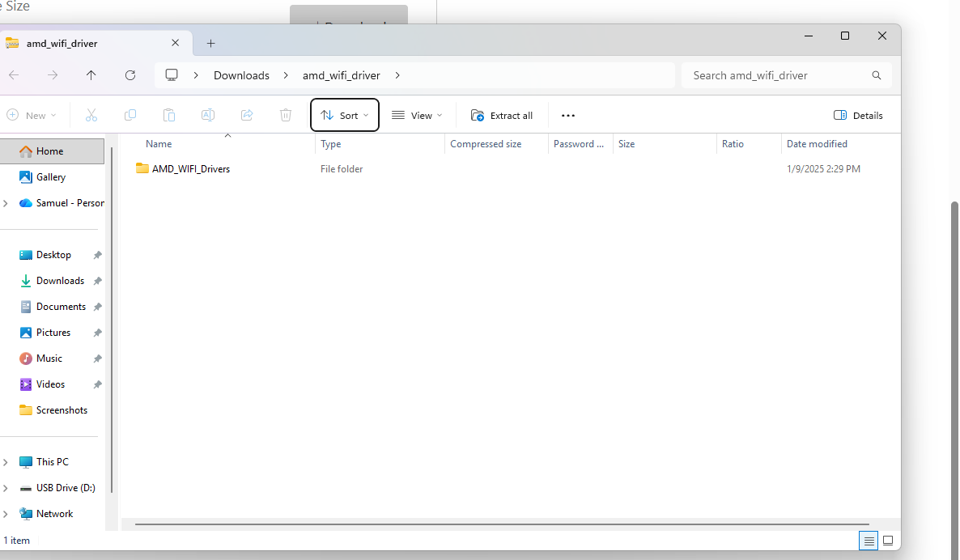Click the Rename icon in toolbar

coord(207,115)
